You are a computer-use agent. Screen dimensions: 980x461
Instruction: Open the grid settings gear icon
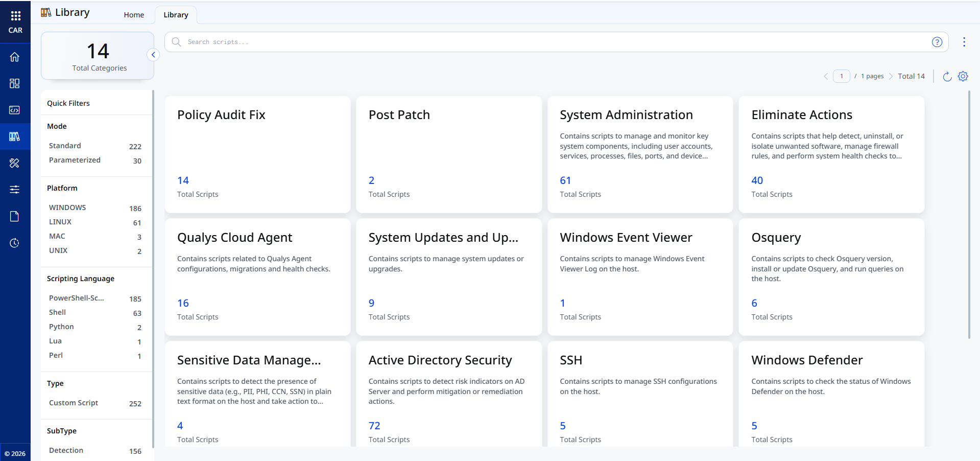[x=963, y=76]
